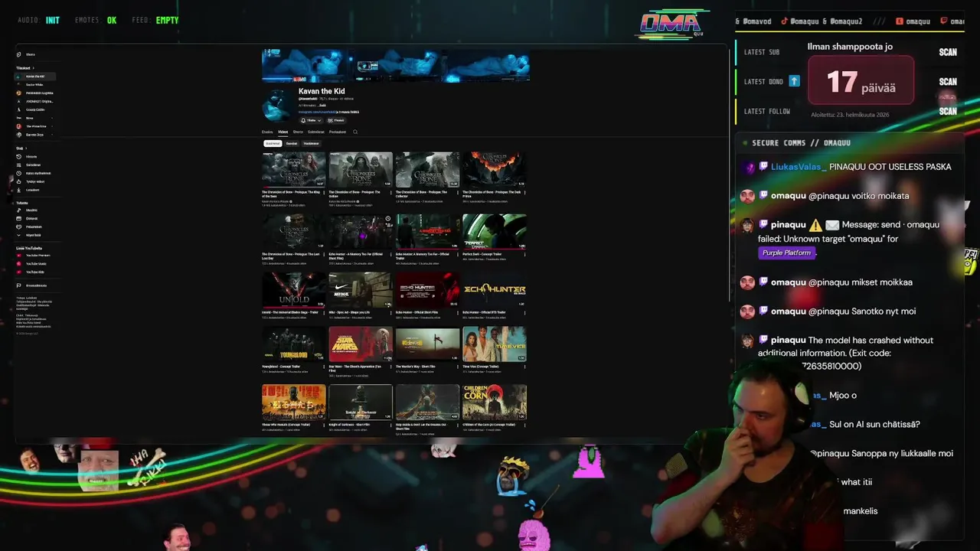Viewport: 980px width, 551px height.
Task: Open Chronicles of Bone Dark Prince thumbnail
Action: click(x=494, y=169)
